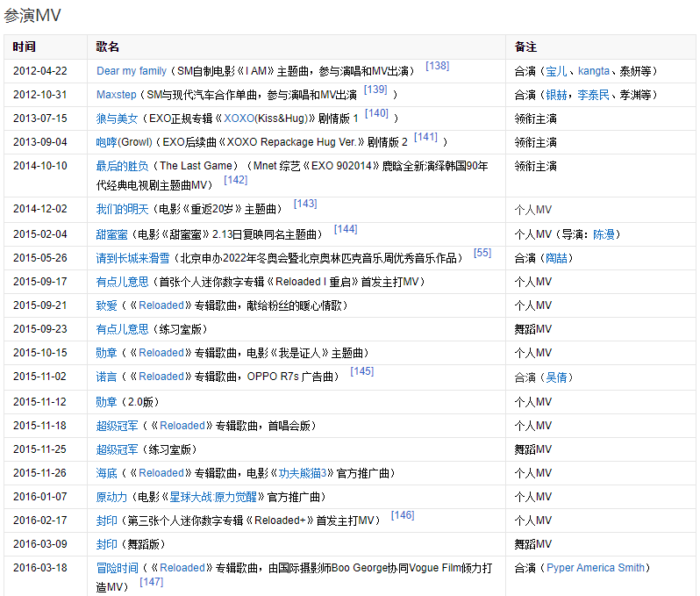Open the Dear my family song link
This screenshot has width=700, height=596.
[131, 71]
